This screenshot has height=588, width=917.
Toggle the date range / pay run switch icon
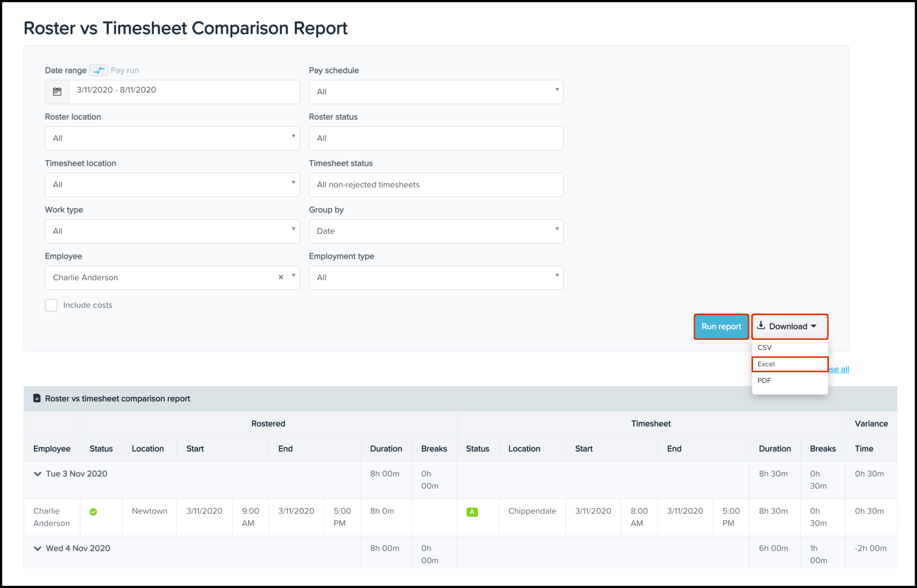(98, 70)
